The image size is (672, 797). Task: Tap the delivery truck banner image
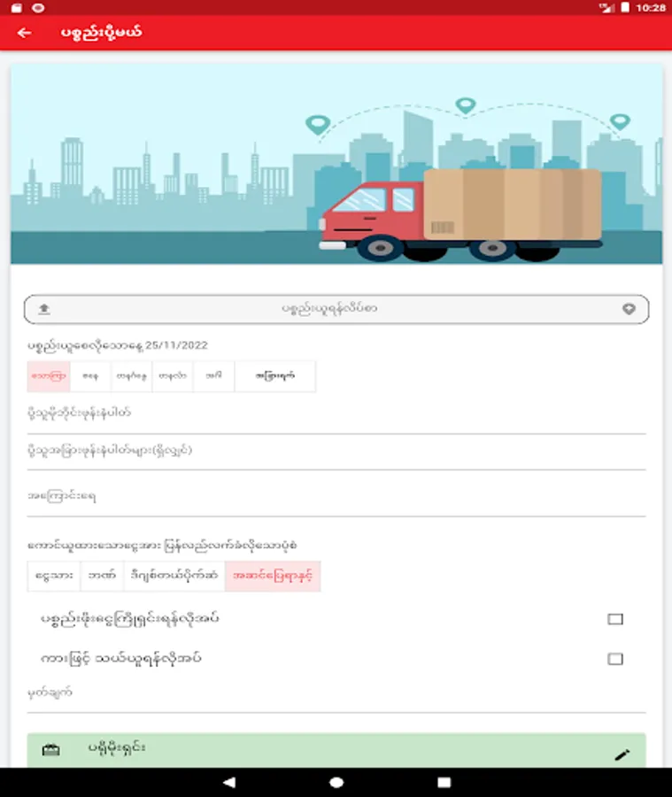pos(336,164)
